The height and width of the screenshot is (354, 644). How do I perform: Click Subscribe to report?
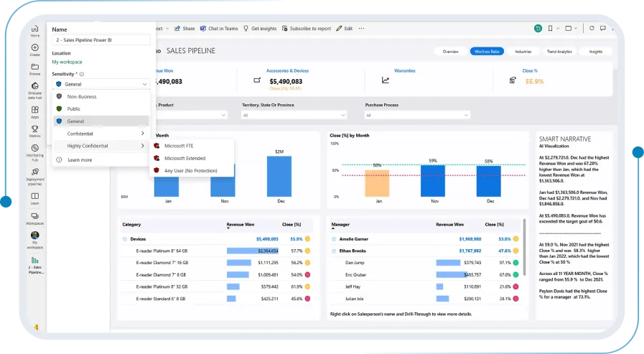point(307,28)
